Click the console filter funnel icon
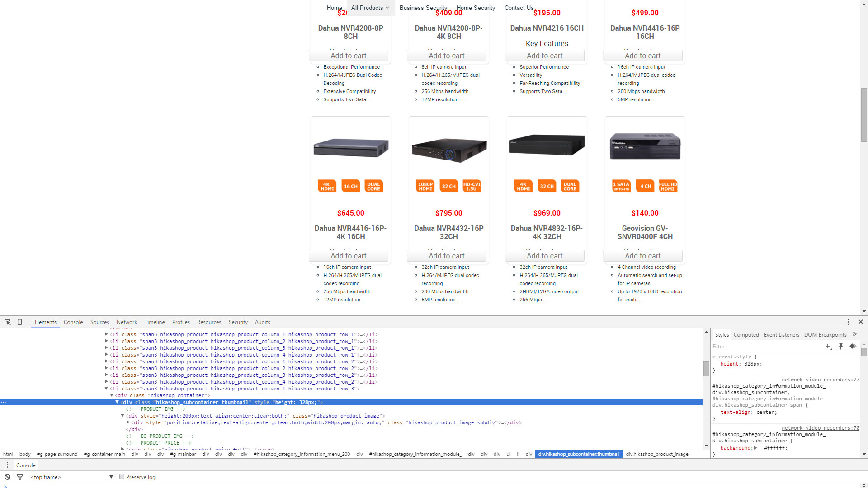 coord(20,477)
